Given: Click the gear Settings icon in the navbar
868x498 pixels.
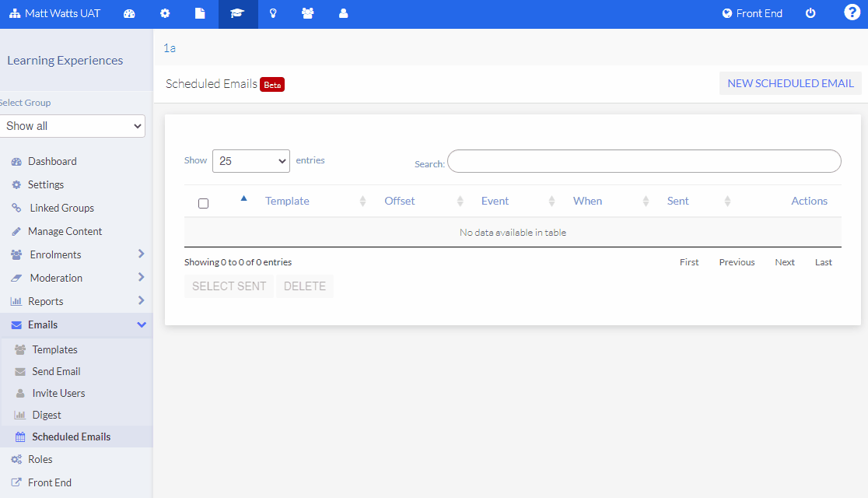Looking at the screenshot, I should click(x=165, y=13).
